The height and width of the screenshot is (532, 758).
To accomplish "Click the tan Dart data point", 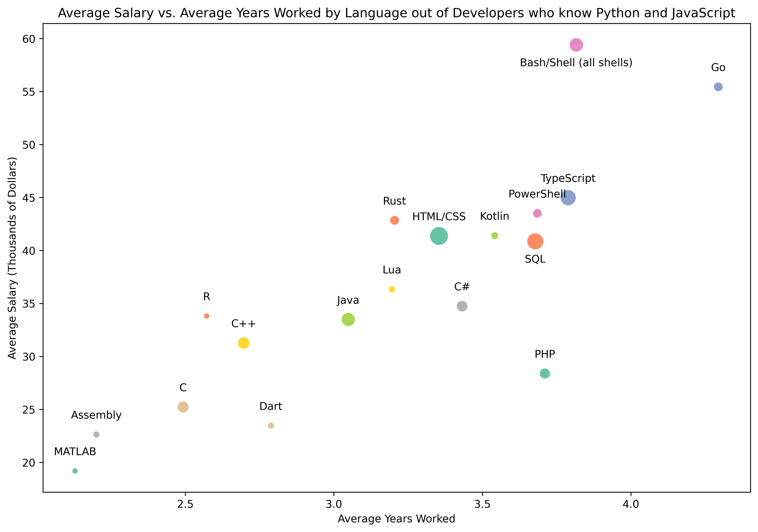I will (x=271, y=426).
